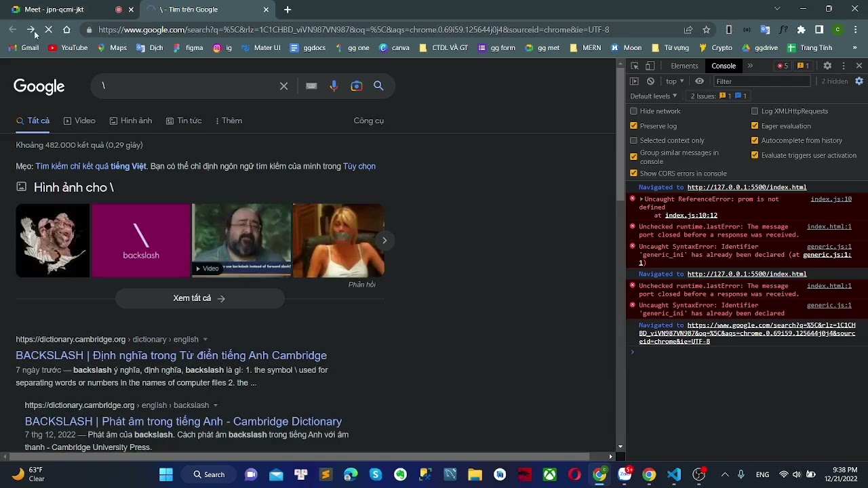Open the top JavaScript context dropdown
The height and width of the screenshot is (488, 868).
point(675,81)
